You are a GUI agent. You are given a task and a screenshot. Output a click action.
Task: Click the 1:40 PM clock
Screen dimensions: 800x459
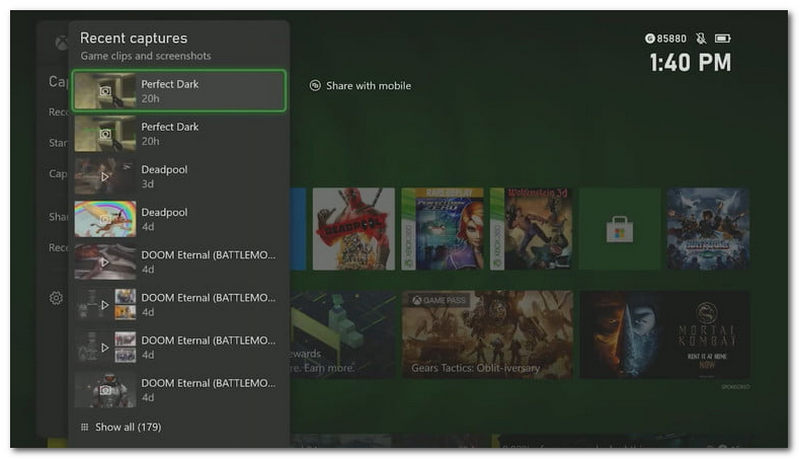(690, 63)
